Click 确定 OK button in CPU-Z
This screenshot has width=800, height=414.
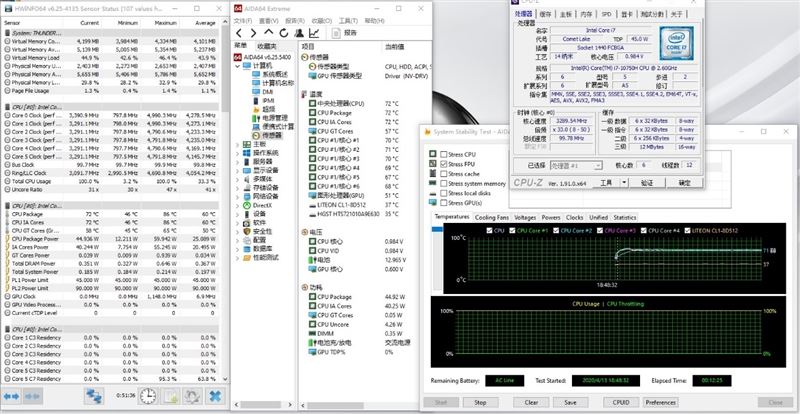coord(685,182)
